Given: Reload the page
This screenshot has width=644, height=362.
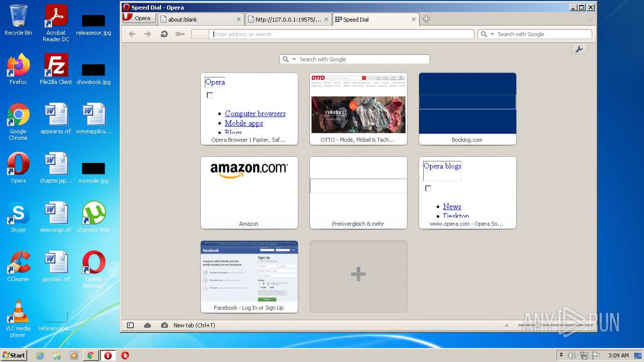Looking at the screenshot, I should coord(164,34).
